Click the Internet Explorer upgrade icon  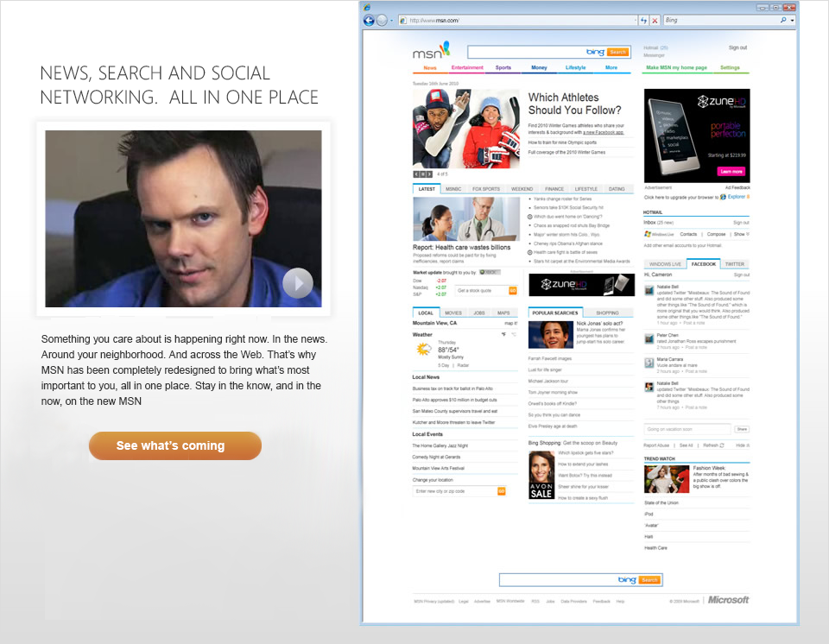click(723, 197)
